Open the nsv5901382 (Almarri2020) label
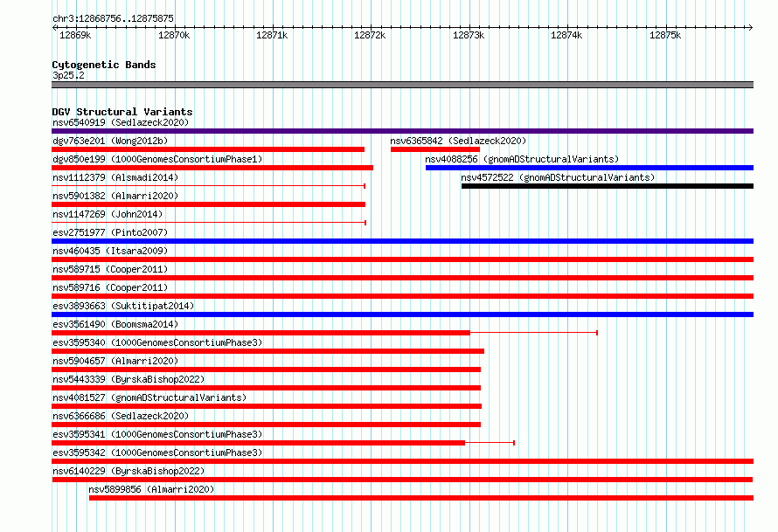This screenshot has height=532, width=778. (115, 196)
